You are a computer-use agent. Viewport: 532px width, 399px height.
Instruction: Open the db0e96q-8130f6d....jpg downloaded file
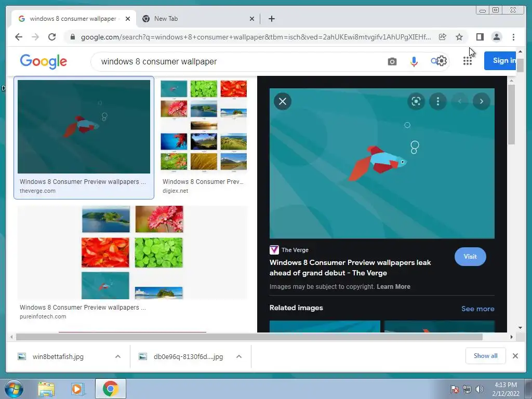tap(188, 356)
